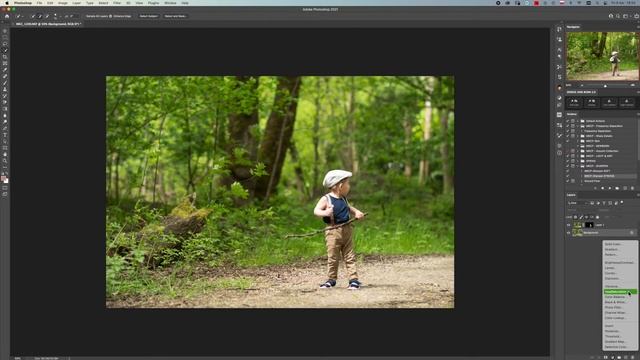This screenshot has width=640, height=360.
Task: Choose Solid Color from adjustment menu
Action: [x=620, y=244]
